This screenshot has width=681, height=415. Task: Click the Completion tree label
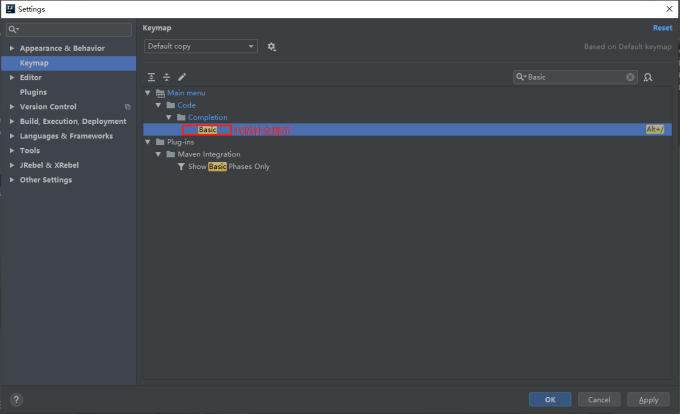point(208,117)
